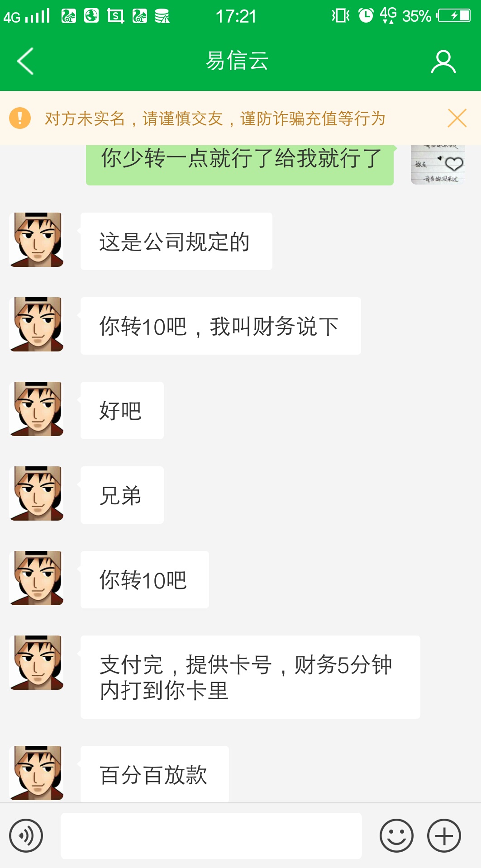The height and width of the screenshot is (868, 481).
Task: Select the 支付完，提供卡号 message bubble
Action: tap(250, 677)
